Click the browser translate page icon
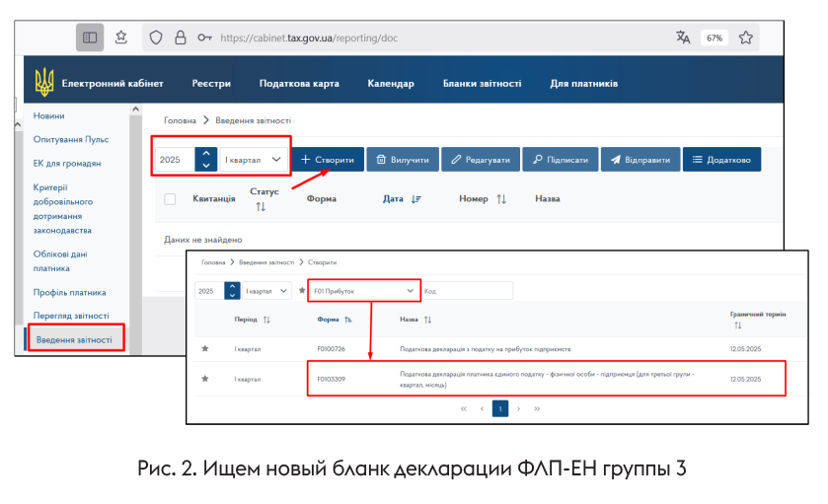The height and width of the screenshot is (504, 828). click(x=683, y=37)
